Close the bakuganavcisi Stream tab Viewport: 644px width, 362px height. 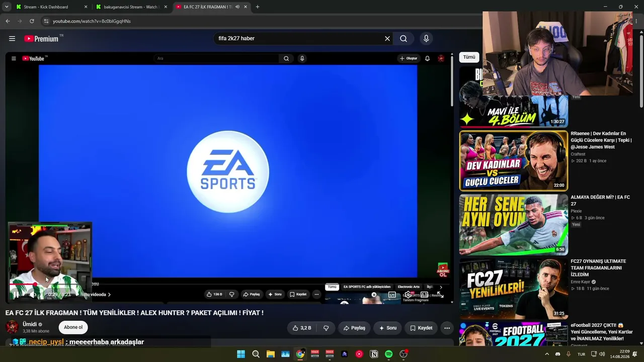click(x=166, y=7)
